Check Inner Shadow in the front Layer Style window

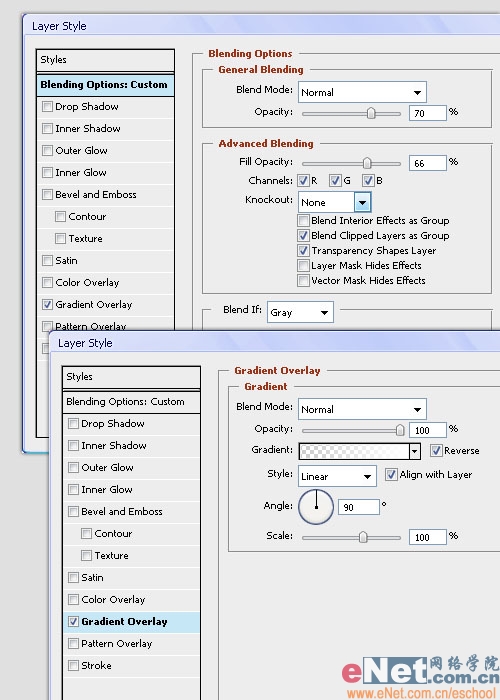(73, 446)
